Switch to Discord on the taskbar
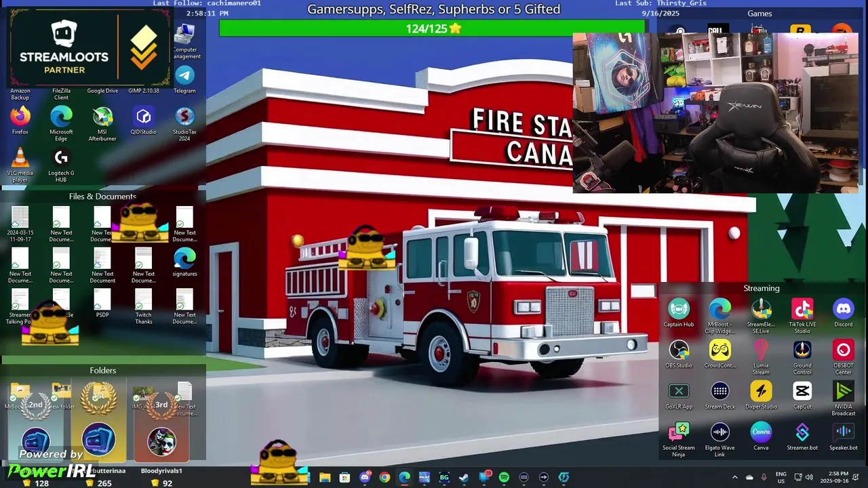The width and height of the screenshot is (868, 488). click(x=365, y=477)
